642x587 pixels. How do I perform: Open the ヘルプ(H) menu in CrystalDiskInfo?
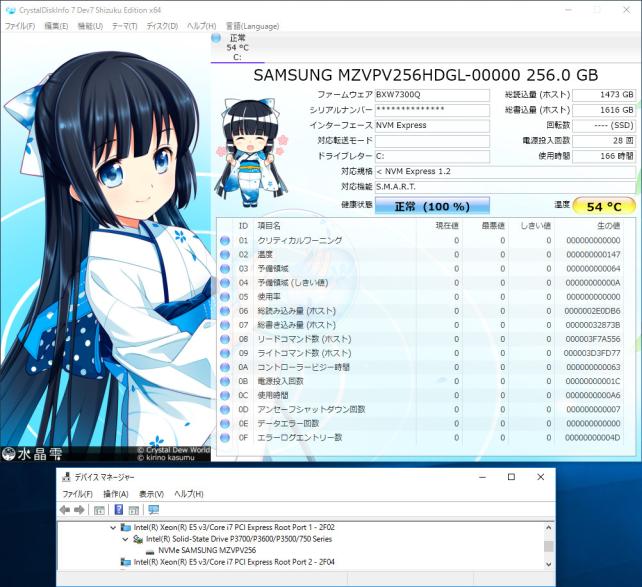pyautogui.click(x=201, y=26)
